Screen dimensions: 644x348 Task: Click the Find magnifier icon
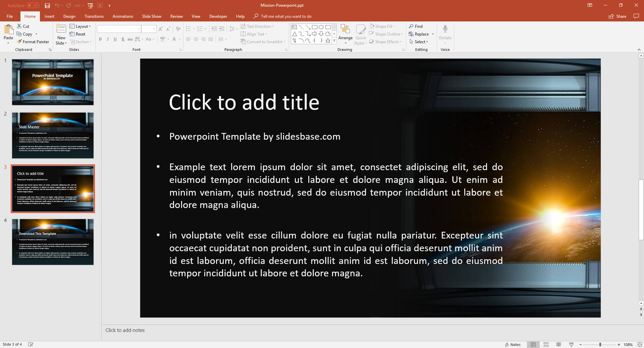pos(411,26)
